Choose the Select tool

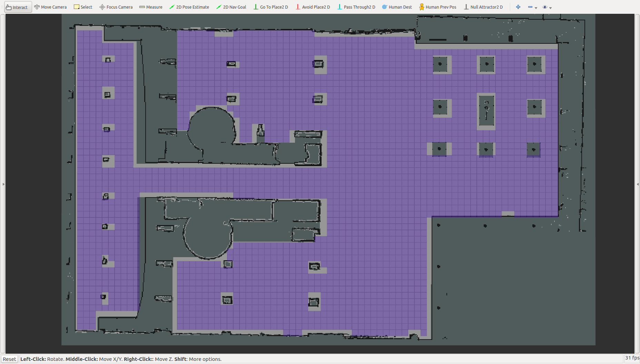tap(83, 7)
